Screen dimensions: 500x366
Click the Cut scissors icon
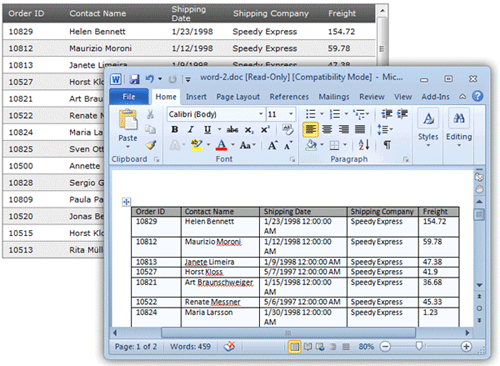point(150,115)
